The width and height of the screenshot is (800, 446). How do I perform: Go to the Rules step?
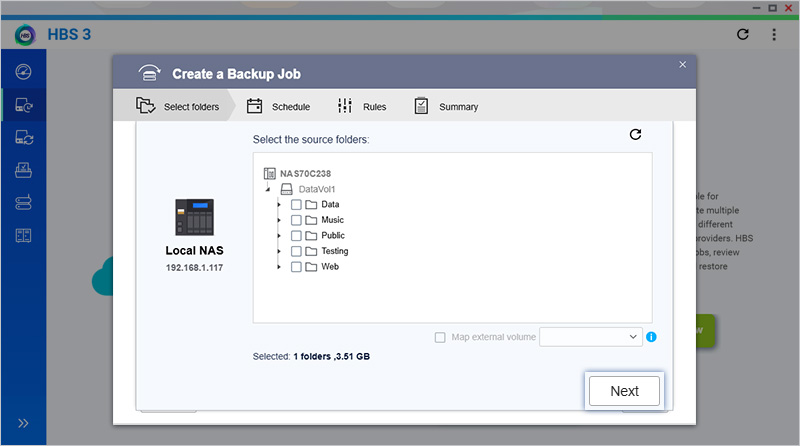tap(362, 106)
